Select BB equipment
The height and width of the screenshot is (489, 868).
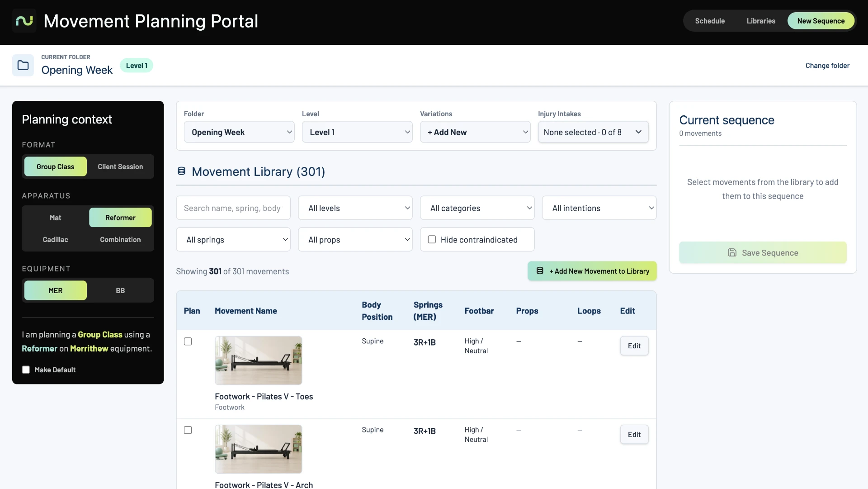click(120, 290)
